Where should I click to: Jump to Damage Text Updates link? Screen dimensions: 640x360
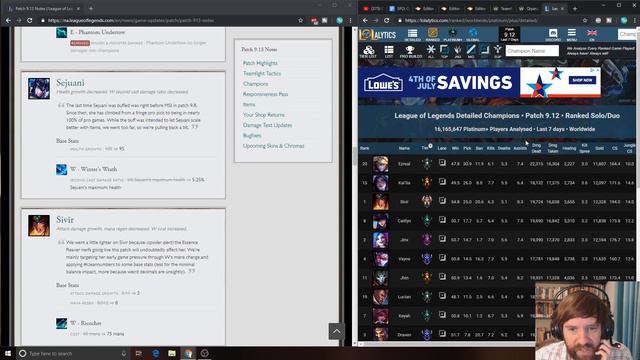point(267,125)
